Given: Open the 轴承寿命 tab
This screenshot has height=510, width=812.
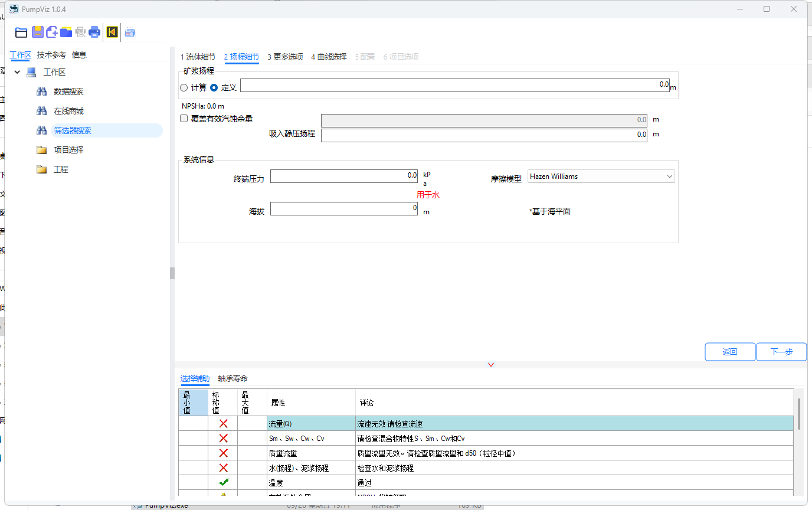Looking at the screenshot, I should pyautogui.click(x=233, y=378).
